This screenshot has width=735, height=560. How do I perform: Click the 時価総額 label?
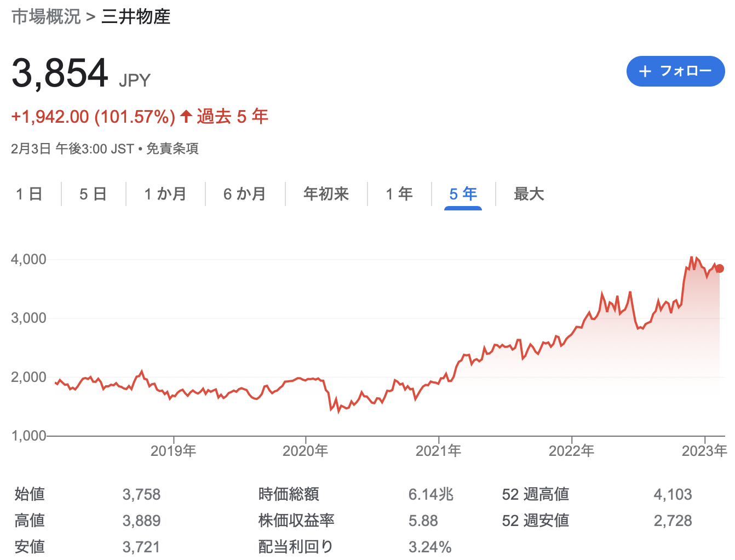coord(289,494)
